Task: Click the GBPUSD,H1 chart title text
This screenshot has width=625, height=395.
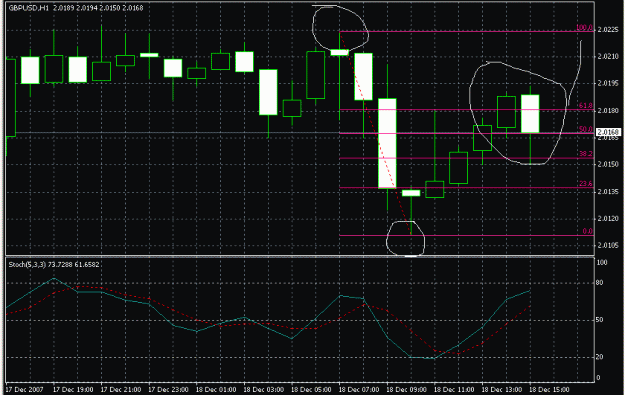Action: click(28, 8)
